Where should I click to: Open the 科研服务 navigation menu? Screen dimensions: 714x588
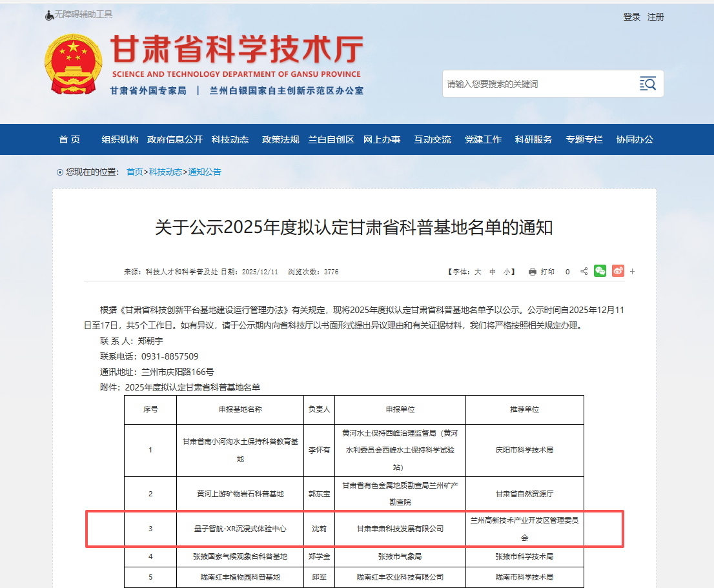coord(533,139)
